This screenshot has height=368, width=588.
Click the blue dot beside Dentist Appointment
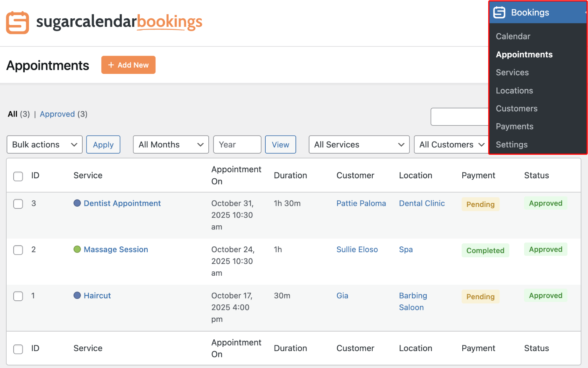(x=77, y=203)
